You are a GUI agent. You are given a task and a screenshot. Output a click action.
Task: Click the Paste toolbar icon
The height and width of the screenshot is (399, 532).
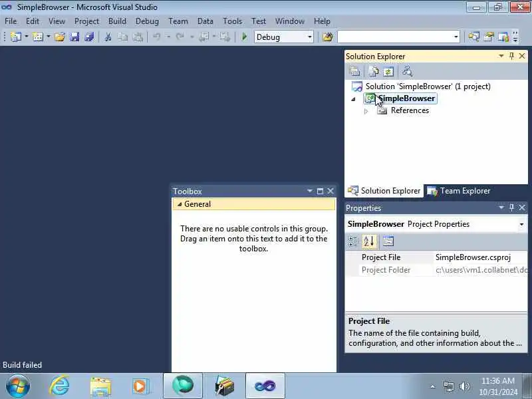pos(138,37)
